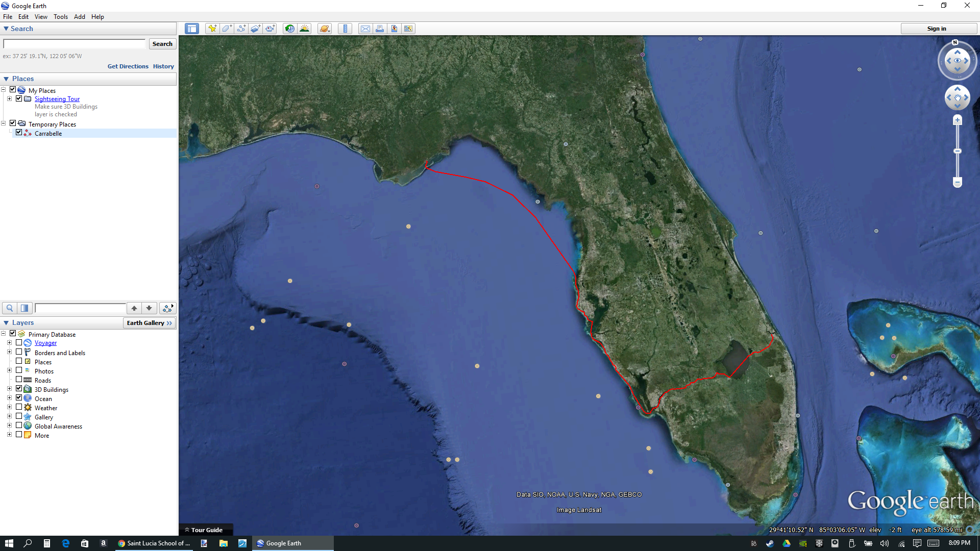The width and height of the screenshot is (980, 551).
Task: View this location in Google Maps
Action: (408, 29)
